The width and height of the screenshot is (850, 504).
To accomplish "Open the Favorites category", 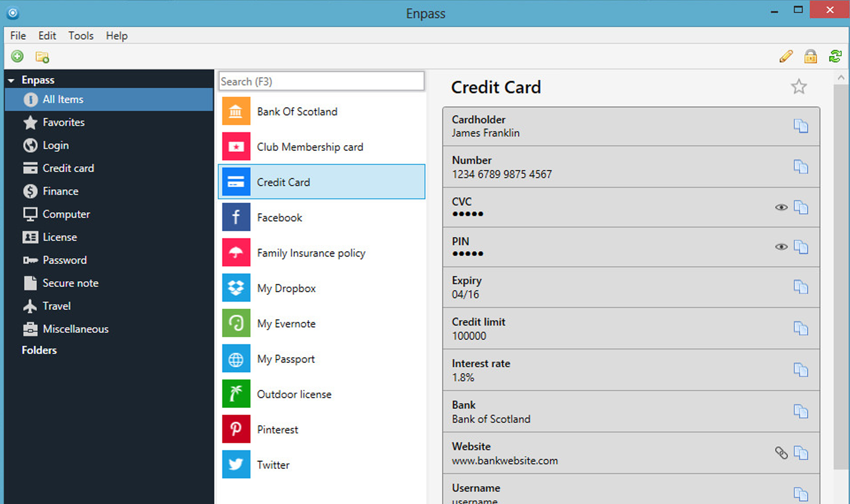I will pyautogui.click(x=63, y=122).
